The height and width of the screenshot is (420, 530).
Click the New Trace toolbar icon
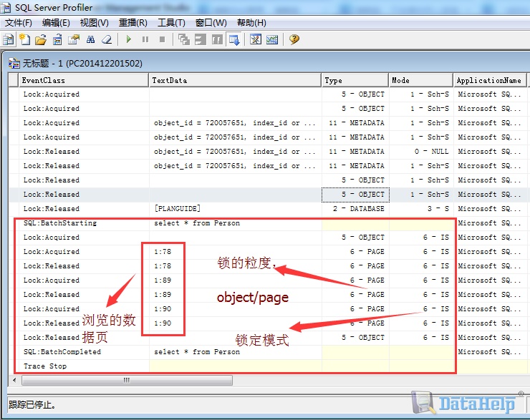[x=8, y=39]
